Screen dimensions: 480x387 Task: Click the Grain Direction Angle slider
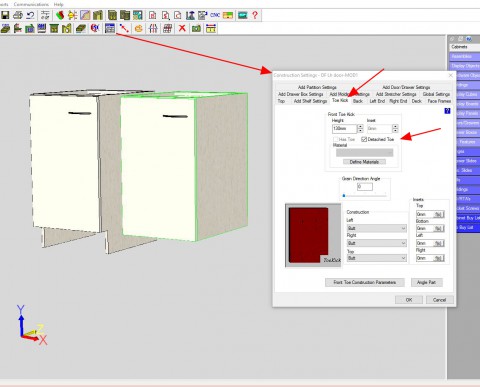[364, 196]
